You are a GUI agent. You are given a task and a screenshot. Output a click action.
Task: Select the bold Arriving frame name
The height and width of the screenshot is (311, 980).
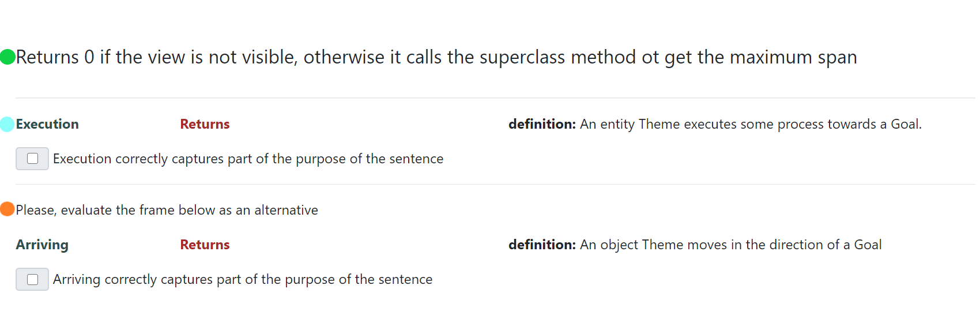tap(42, 245)
